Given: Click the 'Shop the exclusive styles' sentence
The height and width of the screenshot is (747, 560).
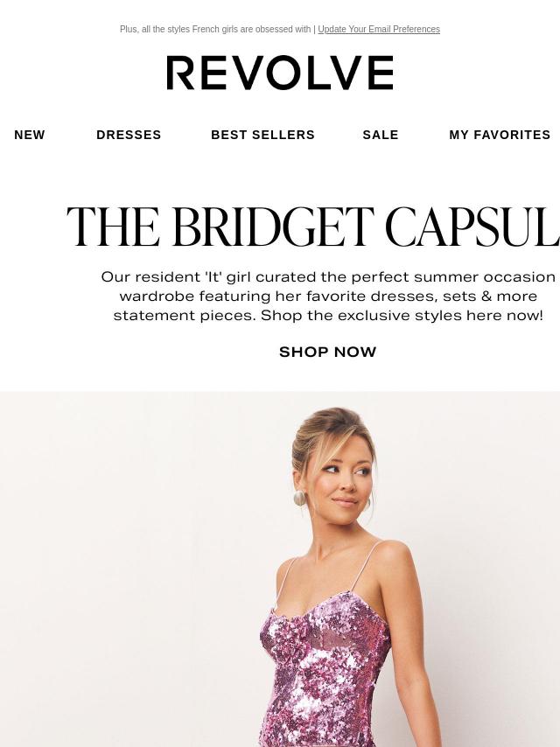Looking at the screenshot, I should coord(402,316).
